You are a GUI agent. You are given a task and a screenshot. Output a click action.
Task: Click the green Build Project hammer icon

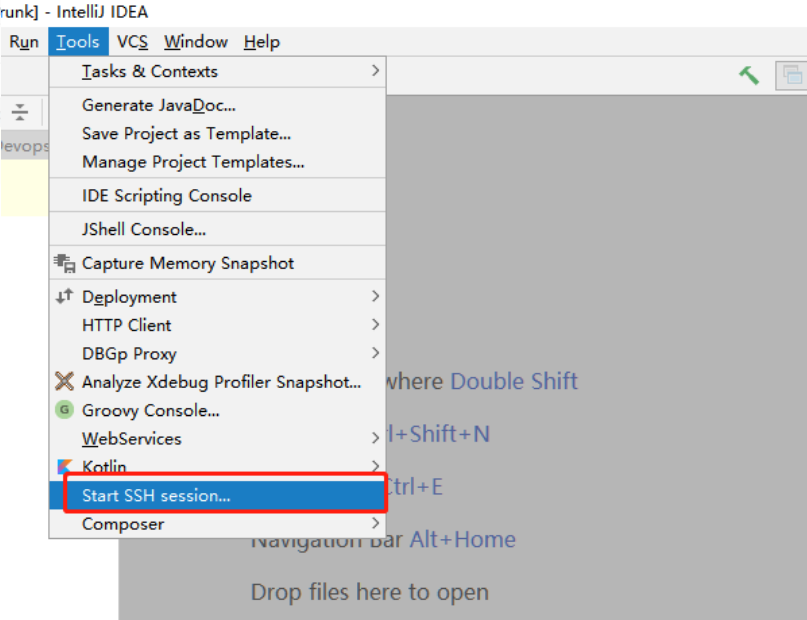(748, 75)
